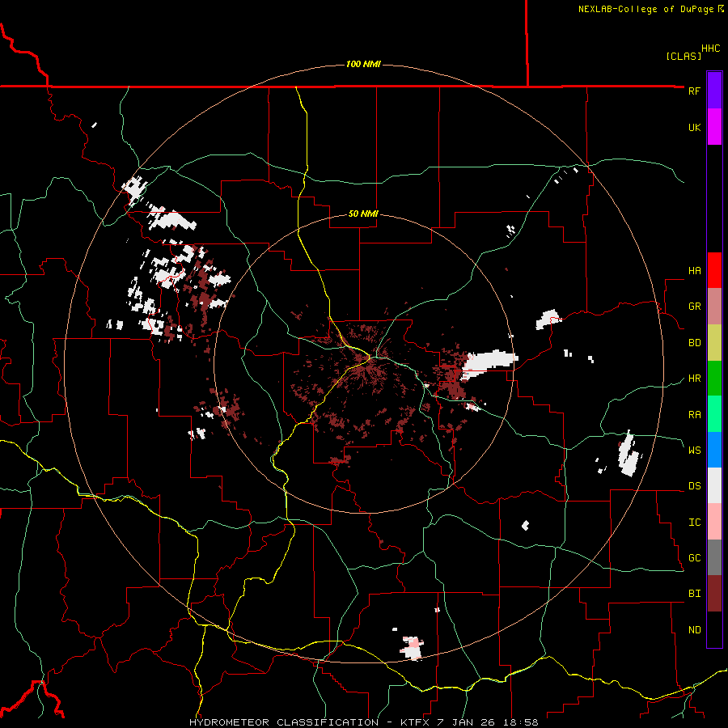This screenshot has width=728, height=728.
Task: Select the DS white legend swatch
Action: [x=714, y=485]
